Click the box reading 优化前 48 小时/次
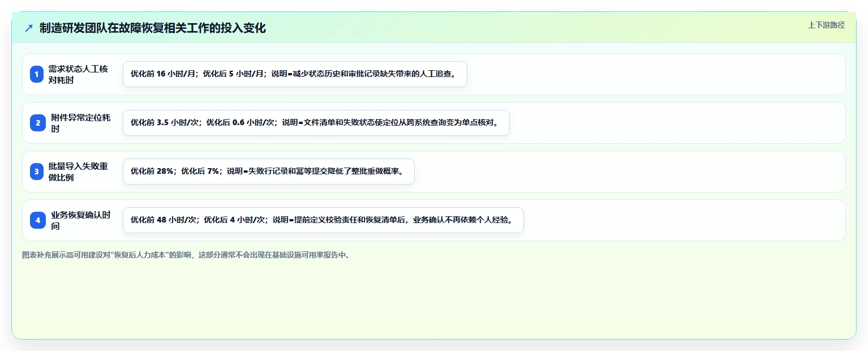Image resolution: width=868 pixels, height=351 pixels. coord(323,220)
